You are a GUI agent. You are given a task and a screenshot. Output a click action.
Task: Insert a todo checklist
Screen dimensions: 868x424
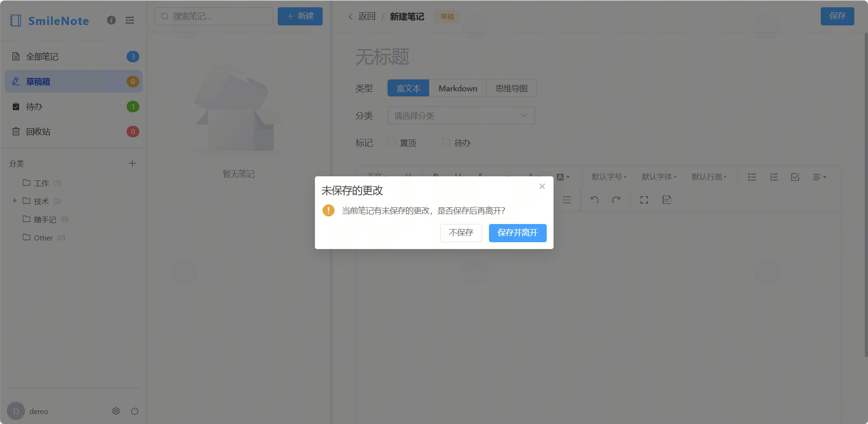point(795,177)
